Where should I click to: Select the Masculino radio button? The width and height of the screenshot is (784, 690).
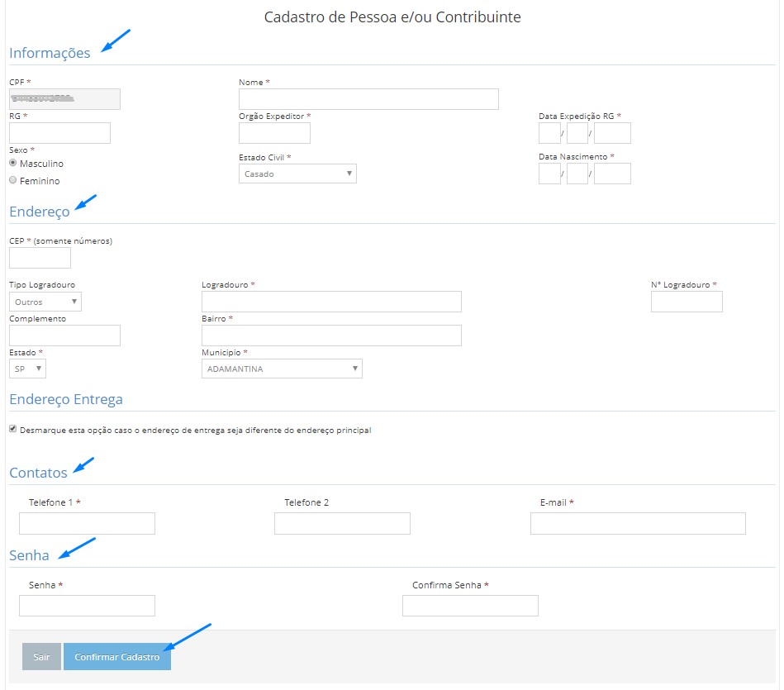(13, 164)
